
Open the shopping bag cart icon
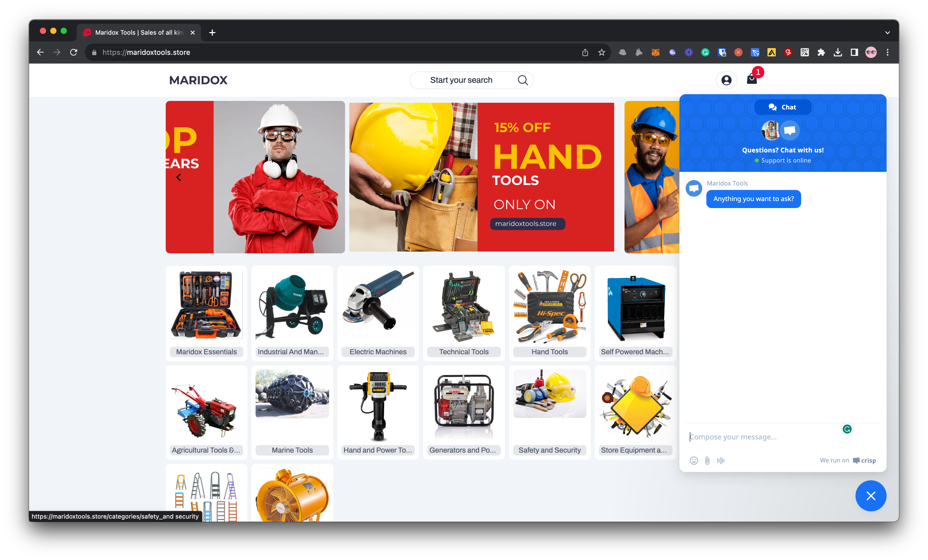click(x=752, y=79)
